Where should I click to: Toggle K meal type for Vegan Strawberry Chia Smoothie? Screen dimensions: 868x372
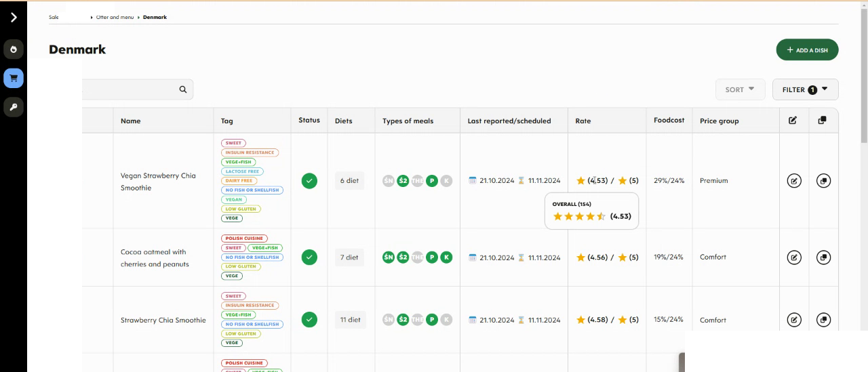point(446,181)
